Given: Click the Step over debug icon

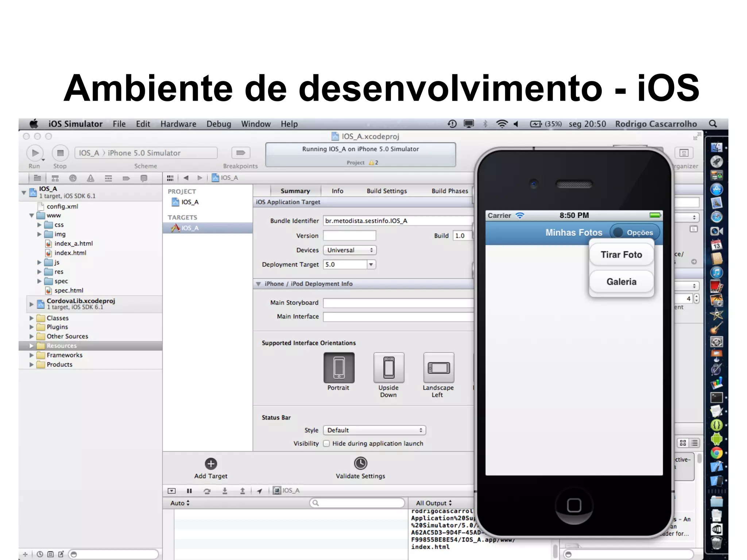Looking at the screenshot, I should (x=207, y=491).
